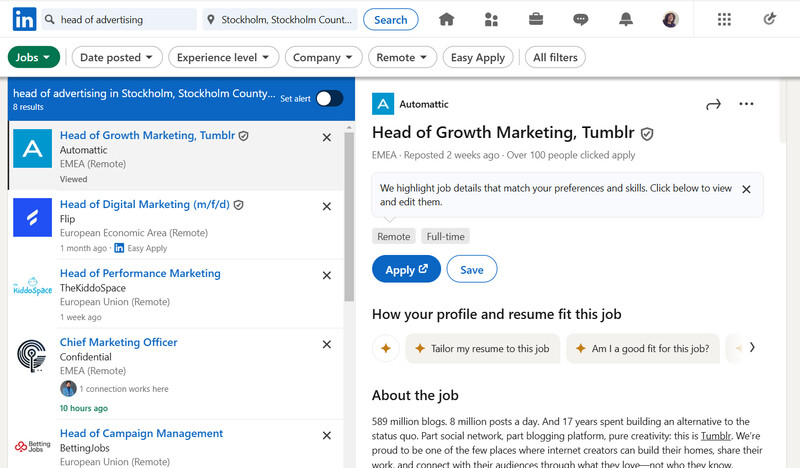Share the Automattic job via arrow icon
The image size is (800, 468).
713,105
